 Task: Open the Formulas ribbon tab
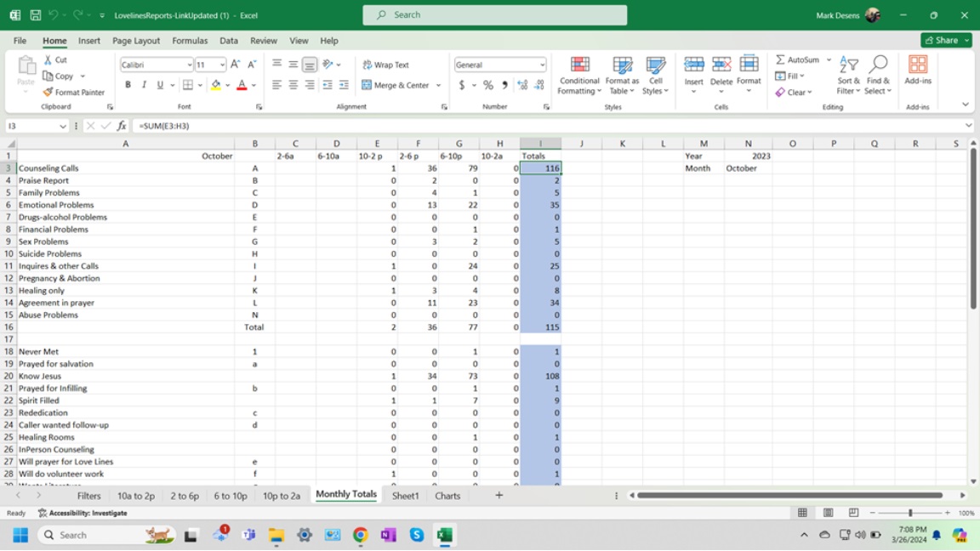(190, 40)
